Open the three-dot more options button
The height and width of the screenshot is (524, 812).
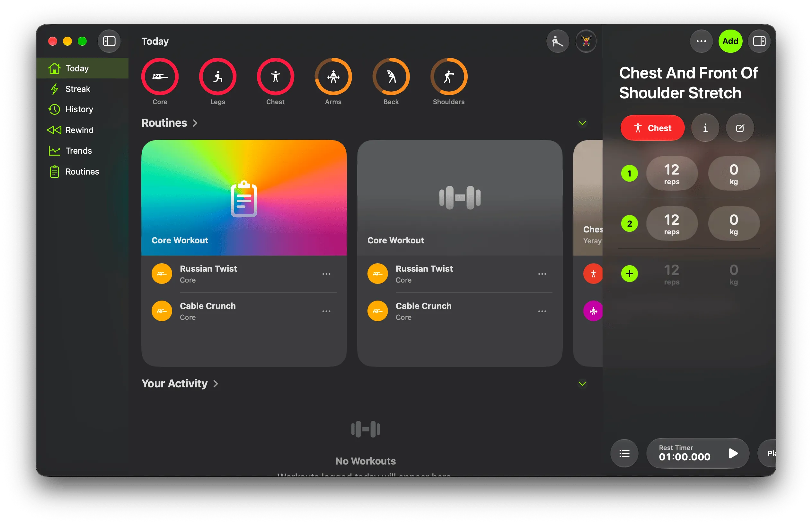(x=701, y=41)
